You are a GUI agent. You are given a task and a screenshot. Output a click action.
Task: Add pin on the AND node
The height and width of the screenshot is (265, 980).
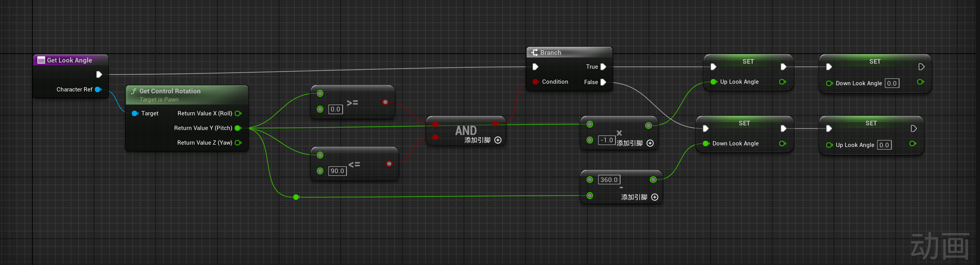click(498, 140)
